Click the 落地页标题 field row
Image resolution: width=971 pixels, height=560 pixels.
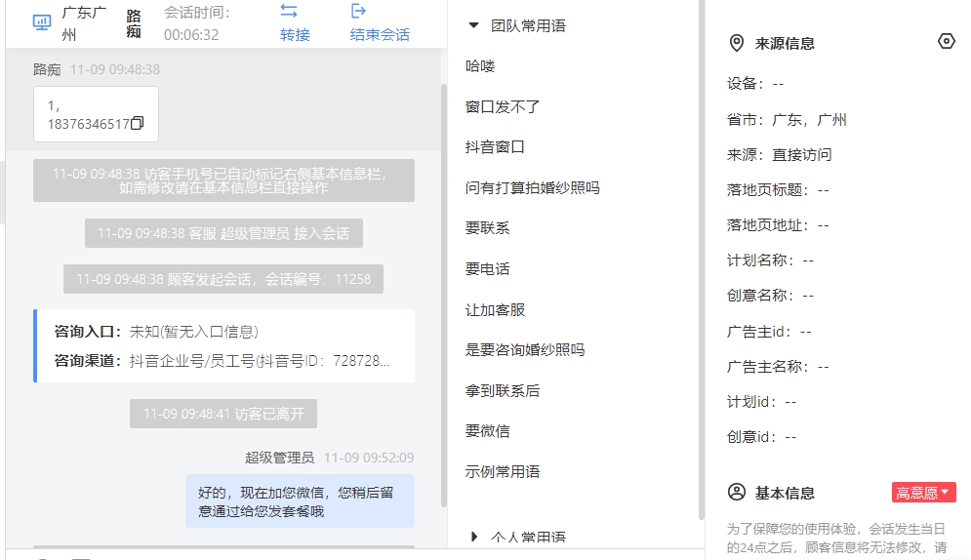point(778,190)
